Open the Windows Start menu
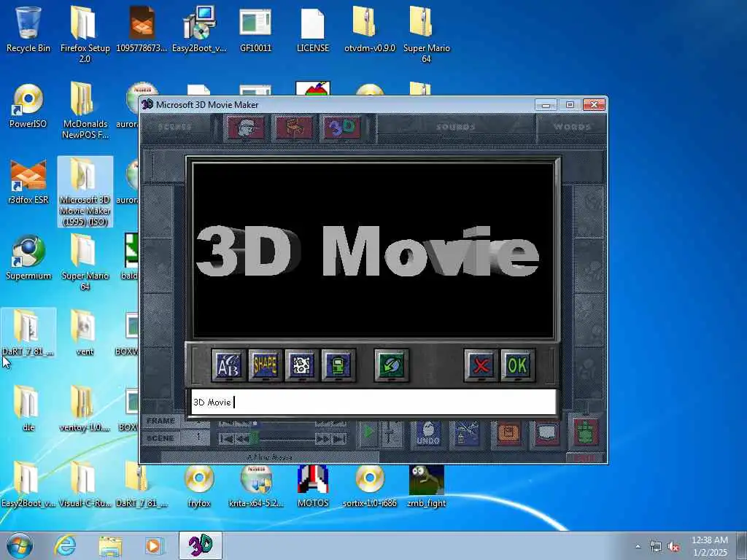Image resolution: width=747 pixels, height=560 pixels. coord(20,545)
